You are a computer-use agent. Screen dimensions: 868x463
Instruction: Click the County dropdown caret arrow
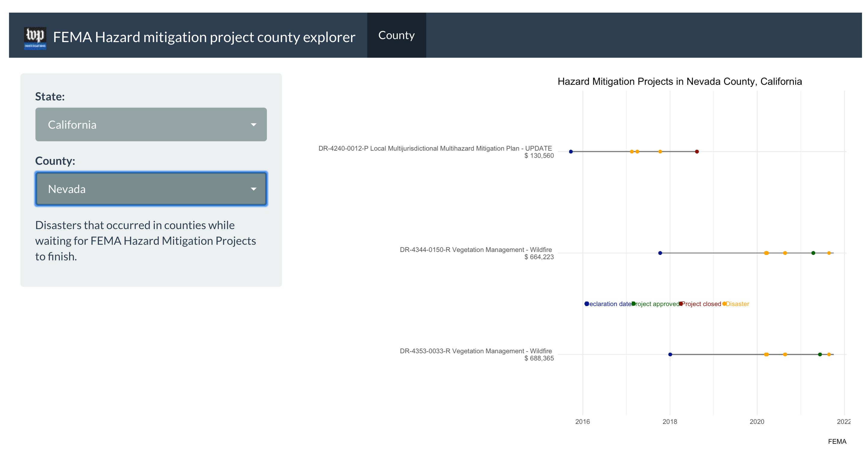(253, 189)
